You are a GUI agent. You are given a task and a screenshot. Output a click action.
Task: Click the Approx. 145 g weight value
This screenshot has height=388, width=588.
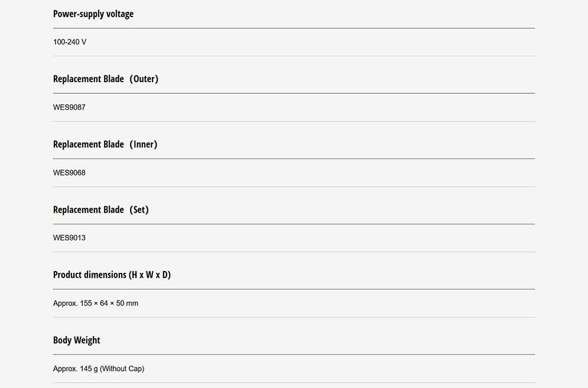point(75,369)
